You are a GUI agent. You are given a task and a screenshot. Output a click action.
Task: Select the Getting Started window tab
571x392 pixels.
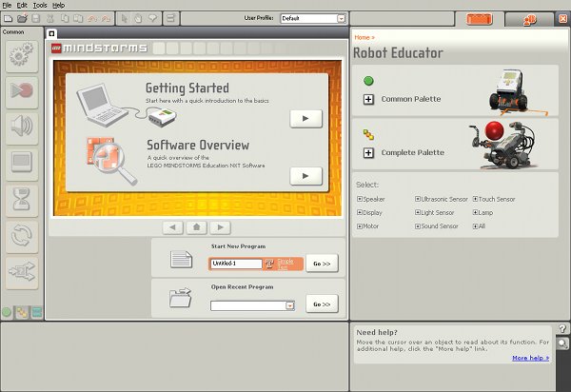pyautogui.click(x=51, y=33)
